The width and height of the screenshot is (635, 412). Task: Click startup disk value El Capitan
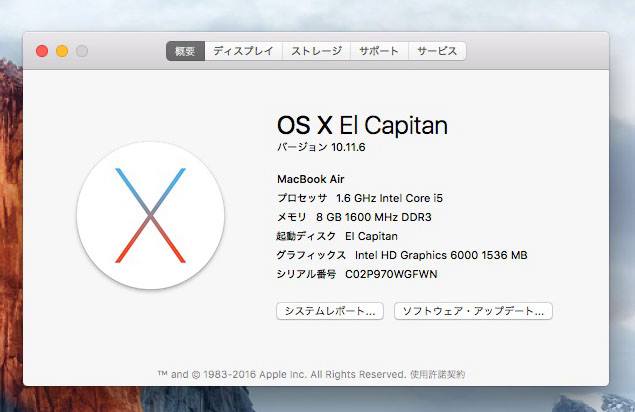point(371,236)
